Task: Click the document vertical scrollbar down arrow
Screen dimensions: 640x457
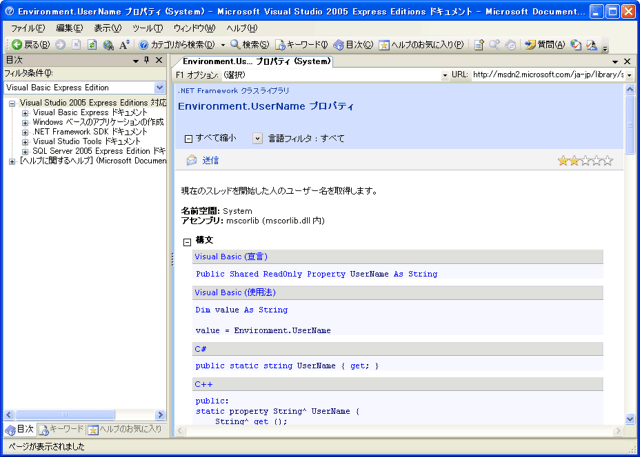Action: click(629, 419)
